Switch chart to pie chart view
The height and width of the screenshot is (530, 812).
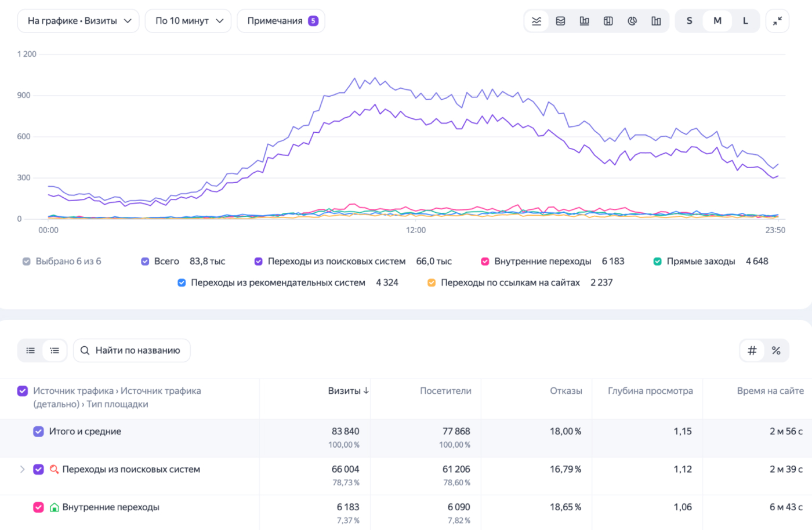click(x=632, y=21)
